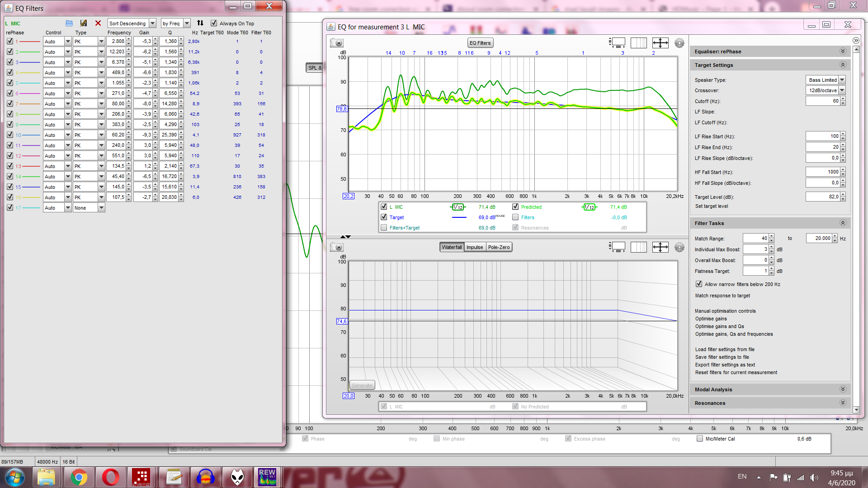The height and width of the screenshot is (488, 868).
Task: Open Speaker Type Bass Limited dropdown
Action: pos(826,80)
